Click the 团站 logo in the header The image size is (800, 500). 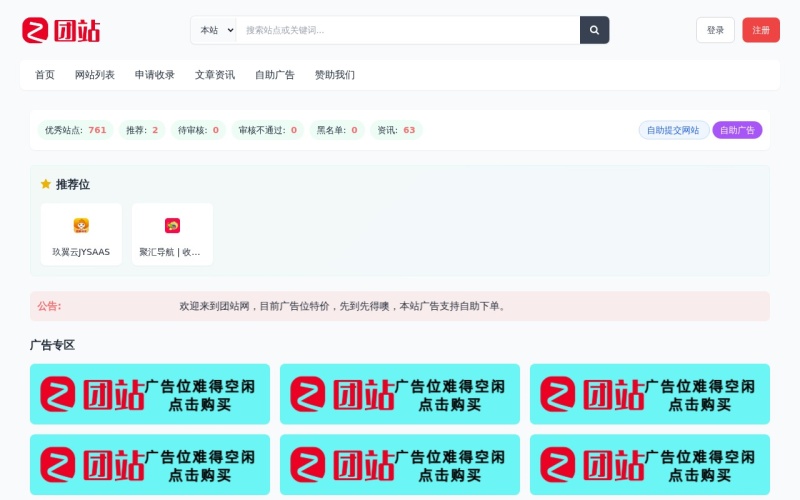61,30
